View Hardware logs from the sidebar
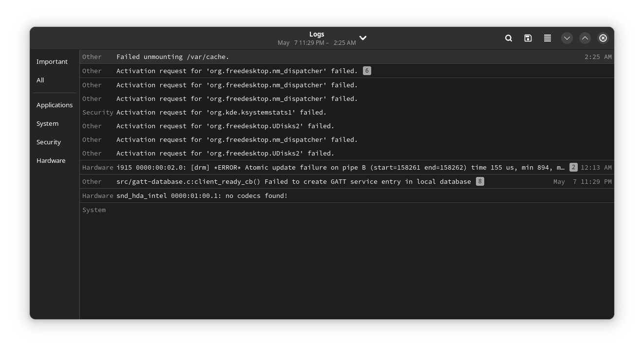Image resolution: width=644 pixels, height=352 pixels. [51, 160]
